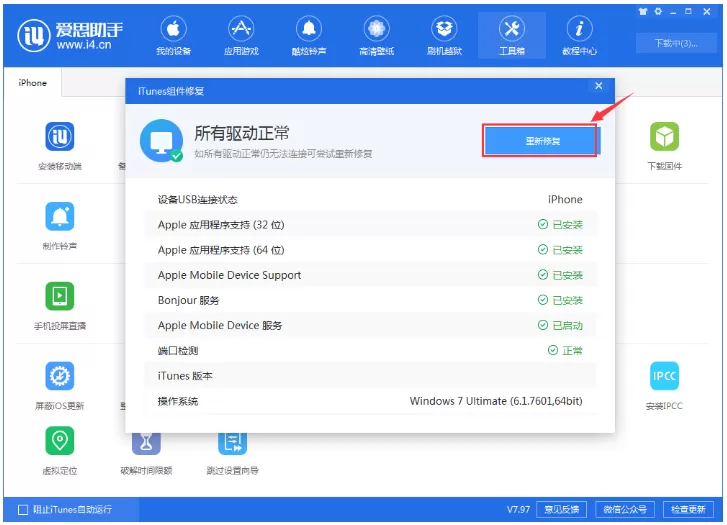
Task: Open 刷机越狱 flash and jailbreak section
Action: pos(444,36)
